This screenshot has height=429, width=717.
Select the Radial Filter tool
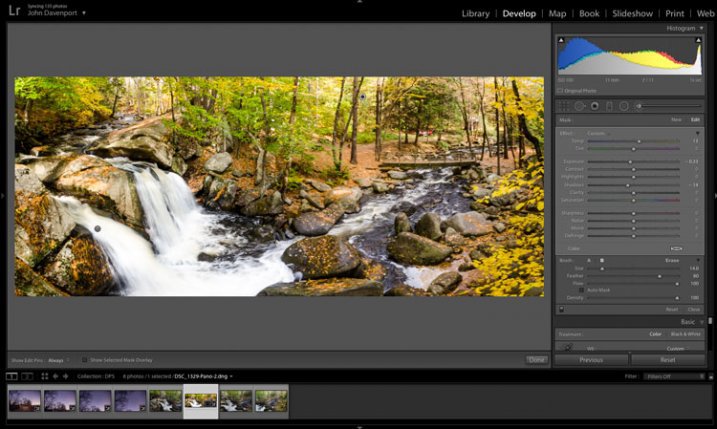[x=623, y=105]
